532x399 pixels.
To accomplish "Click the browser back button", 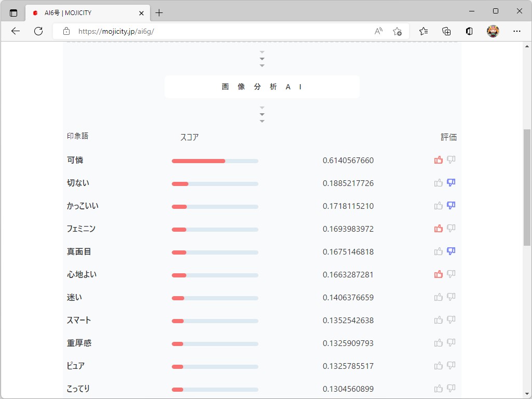I will click(15, 31).
